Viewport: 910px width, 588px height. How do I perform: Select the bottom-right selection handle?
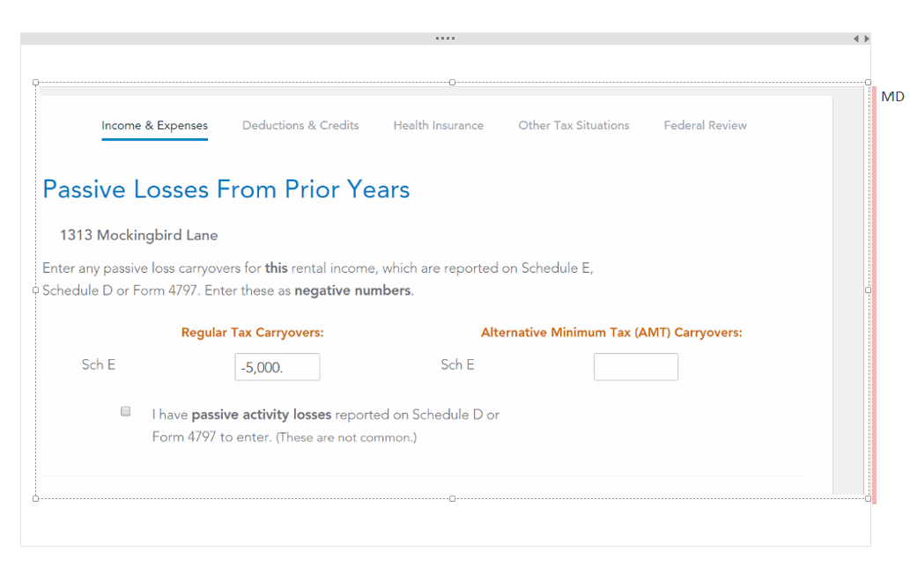pos(868,498)
